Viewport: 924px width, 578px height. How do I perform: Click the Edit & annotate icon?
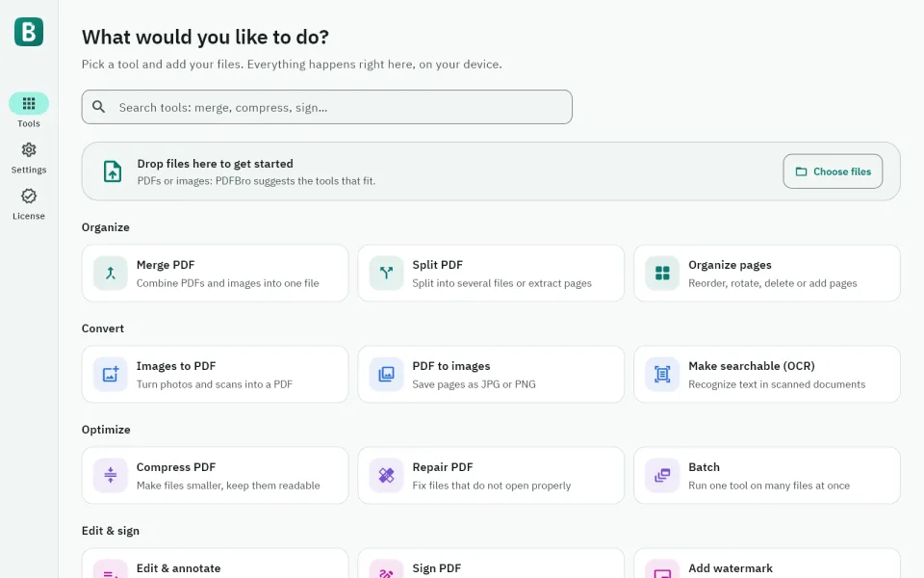110,569
